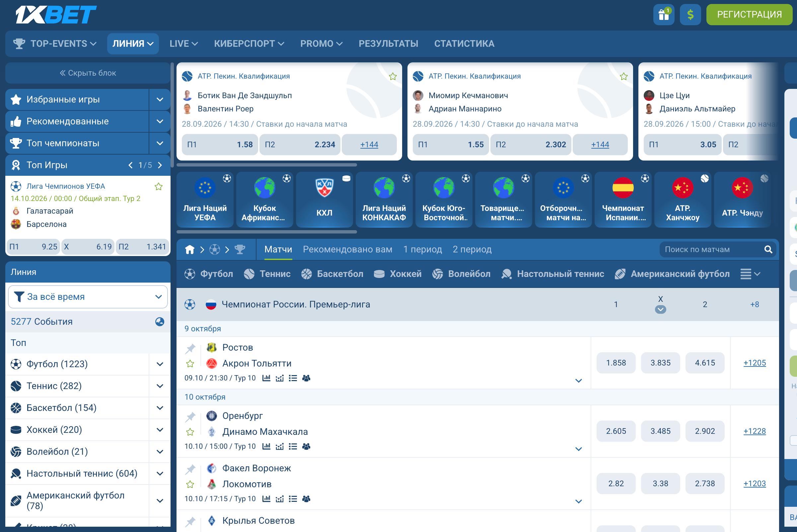Click the 1XBET logo

(56, 15)
